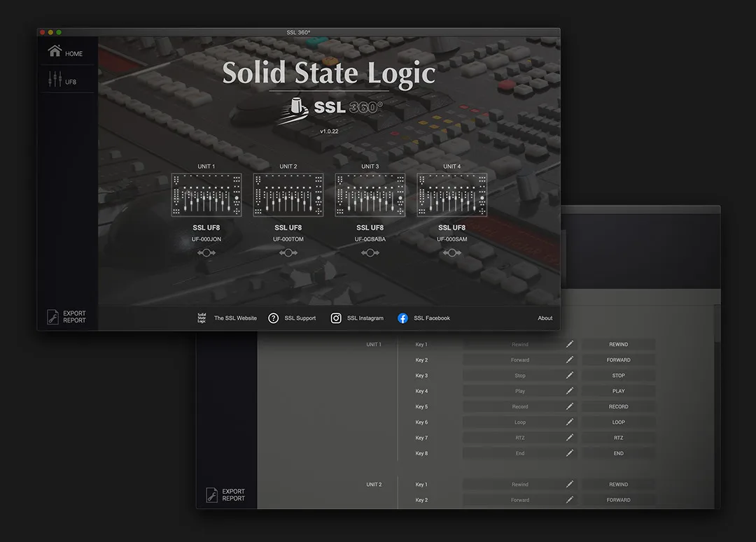Click the UF8 faders icon
The image size is (756, 542).
click(55, 79)
